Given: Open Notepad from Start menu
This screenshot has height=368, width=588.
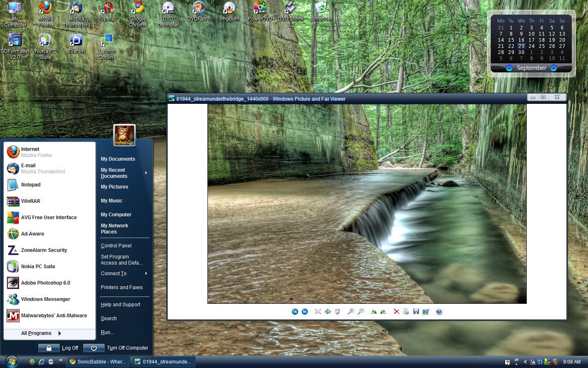Looking at the screenshot, I should [49, 185].
